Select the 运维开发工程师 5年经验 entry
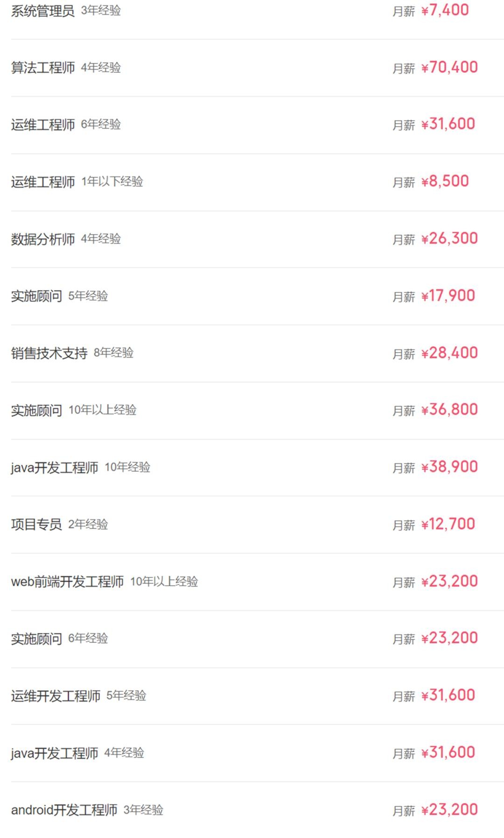Viewport: 504px width, 838px height. coord(56,696)
